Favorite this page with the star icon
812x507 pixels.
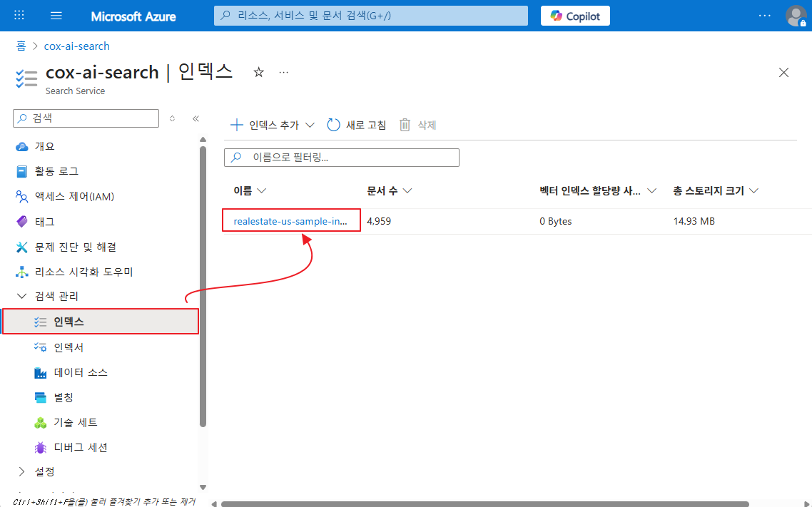258,73
